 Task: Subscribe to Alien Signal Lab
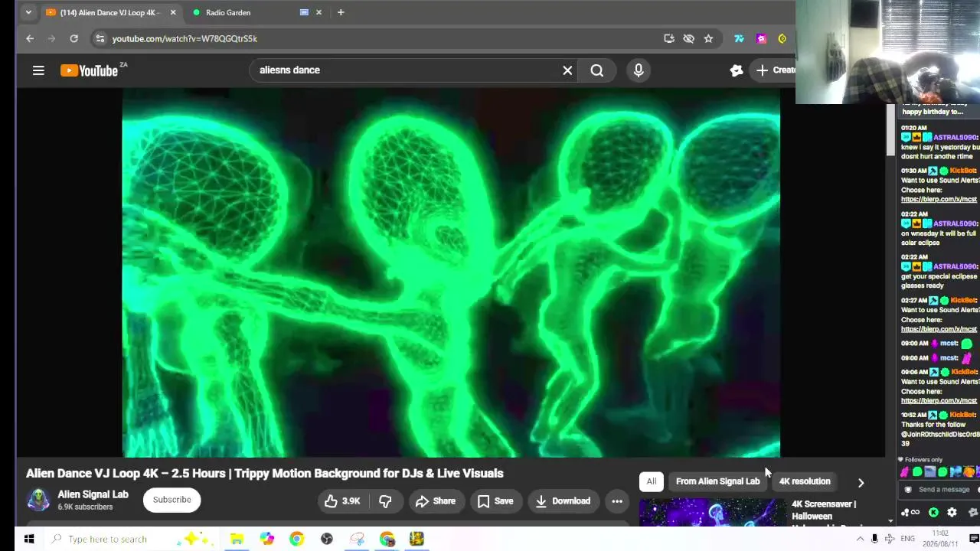pos(171,500)
